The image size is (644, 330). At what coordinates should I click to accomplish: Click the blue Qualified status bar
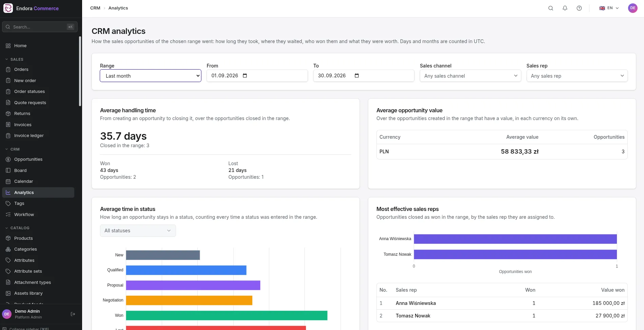186,270
